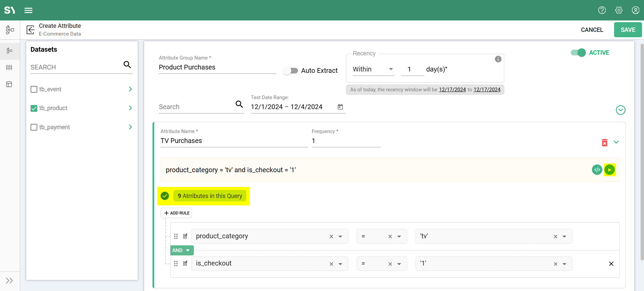The width and height of the screenshot is (644, 291).
Task: Open the help question mark icon
Action: pos(602,10)
